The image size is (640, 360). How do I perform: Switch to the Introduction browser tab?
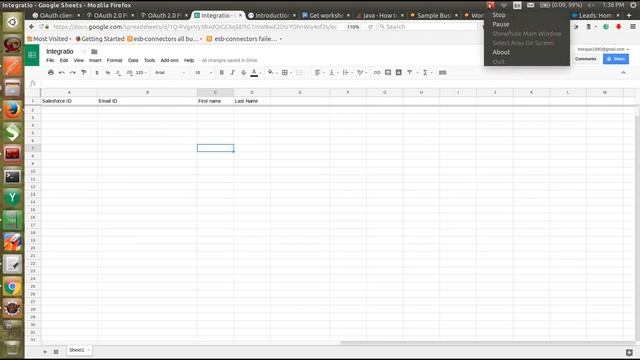coord(272,15)
